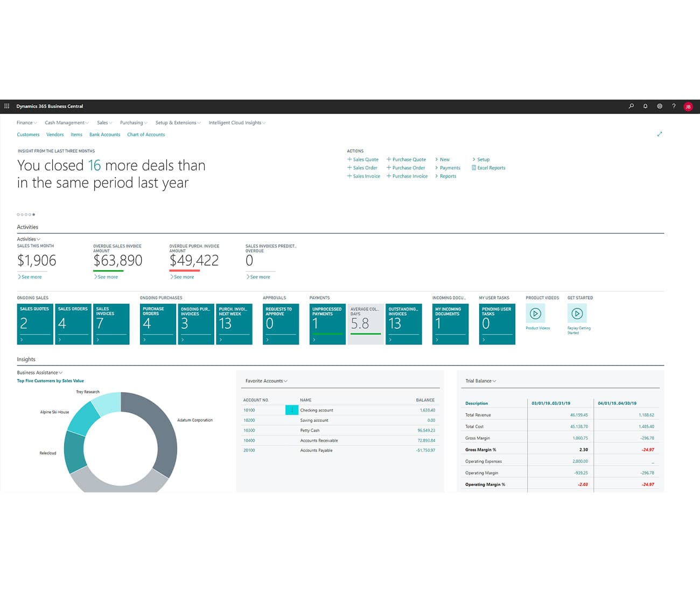
Task: Expand the Sales menu
Action: tap(104, 123)
